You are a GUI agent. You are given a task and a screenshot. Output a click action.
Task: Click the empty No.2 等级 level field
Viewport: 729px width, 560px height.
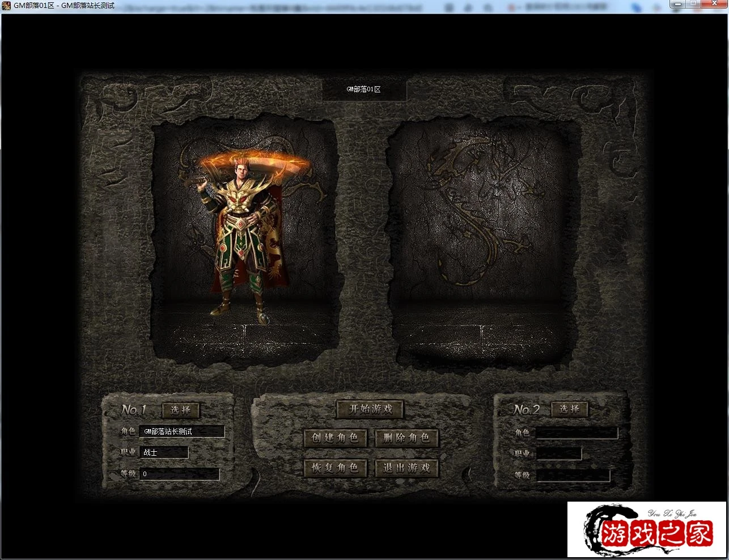573,476
